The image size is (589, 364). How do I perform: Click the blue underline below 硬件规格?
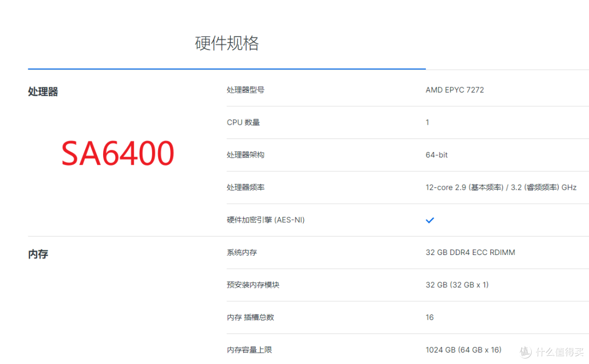[x=226, y=69]
